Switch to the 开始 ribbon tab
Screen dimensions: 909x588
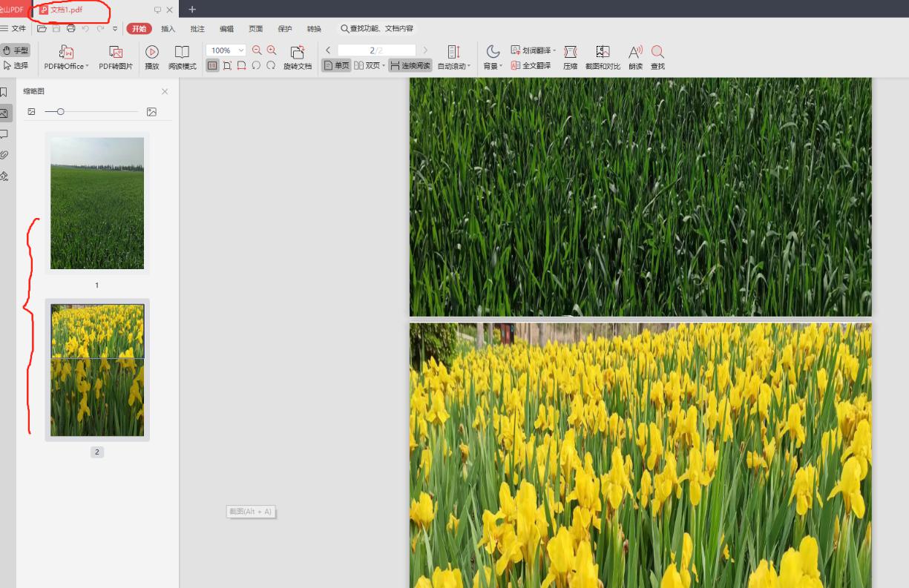(139, 29)
